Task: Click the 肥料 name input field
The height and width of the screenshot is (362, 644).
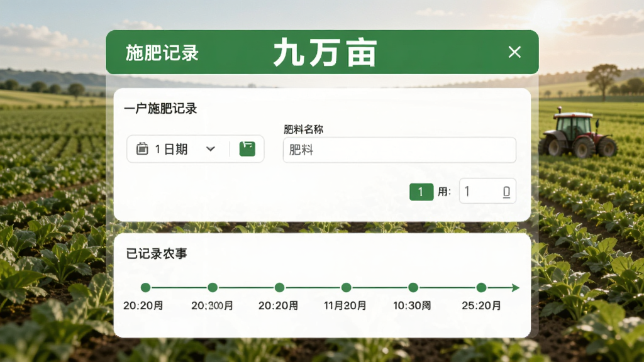Action: [399, 150]
